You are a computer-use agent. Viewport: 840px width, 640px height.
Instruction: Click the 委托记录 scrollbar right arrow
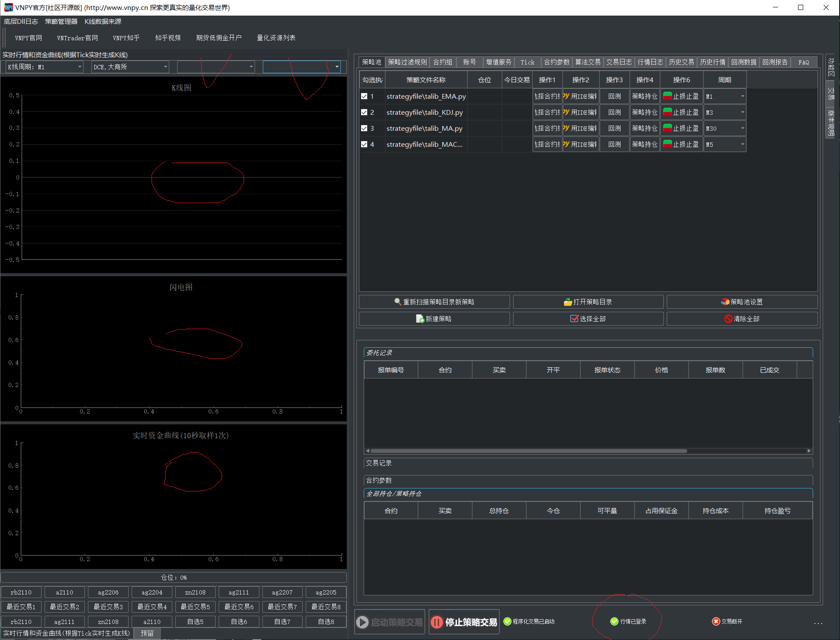click(x=809, y=451)
